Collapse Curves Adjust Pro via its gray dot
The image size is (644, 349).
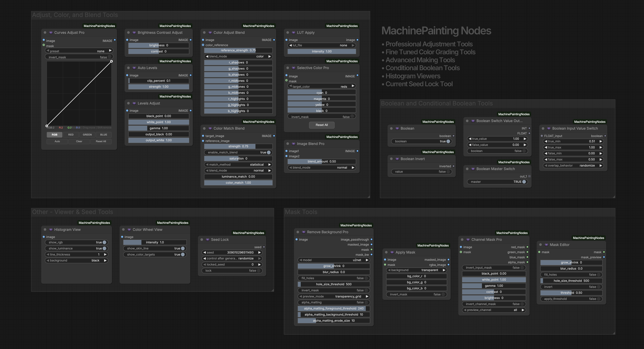point(45,32)
